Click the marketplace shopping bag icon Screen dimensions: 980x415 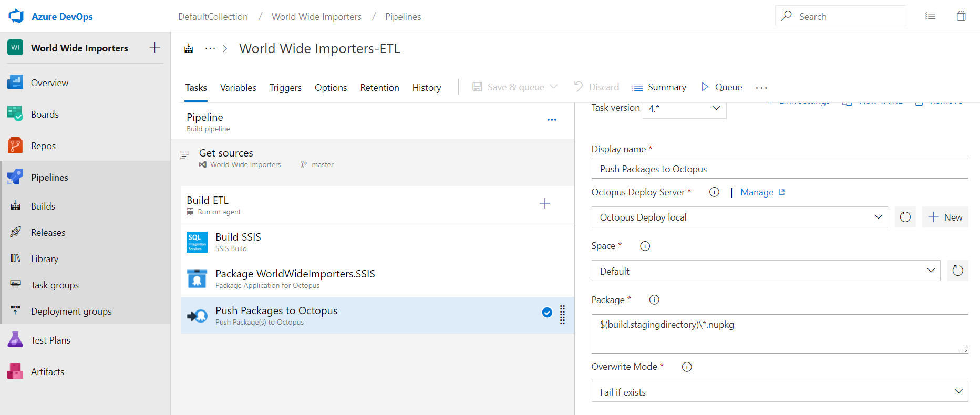coord(961,16)
